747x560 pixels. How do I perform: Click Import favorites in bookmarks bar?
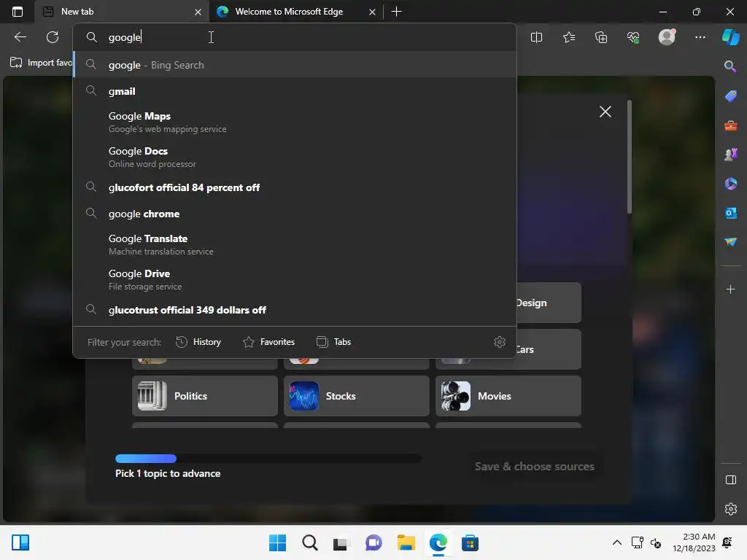point(42,63)
